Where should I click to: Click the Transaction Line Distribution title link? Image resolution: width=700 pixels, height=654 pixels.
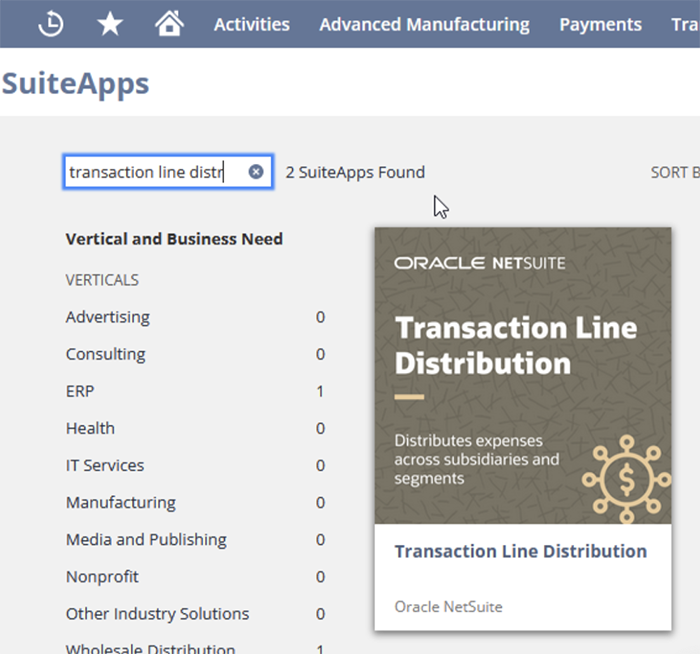[x=520, y=551]
